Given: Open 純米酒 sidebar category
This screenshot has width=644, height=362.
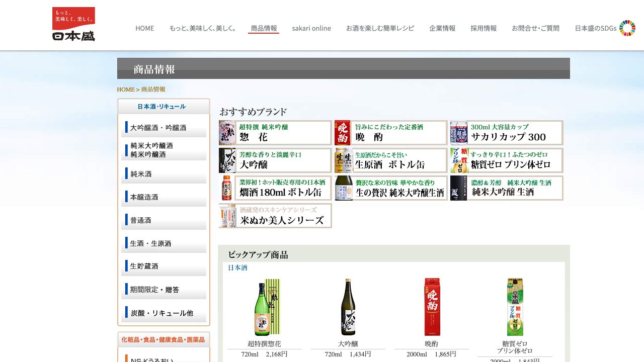Looking at the screenshot, I should click(164, 173).
